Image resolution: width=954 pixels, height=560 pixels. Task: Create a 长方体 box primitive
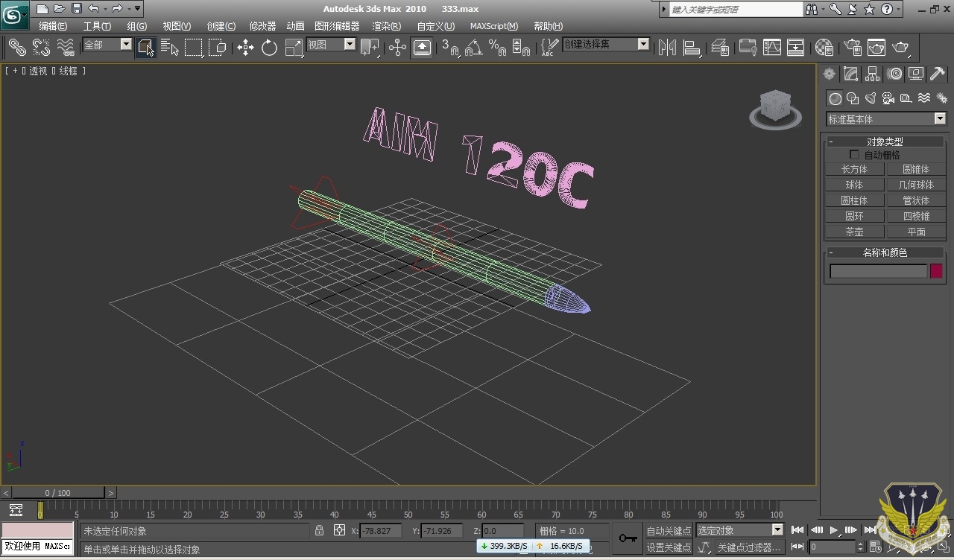pyautogui.click(x=854, y=169)
